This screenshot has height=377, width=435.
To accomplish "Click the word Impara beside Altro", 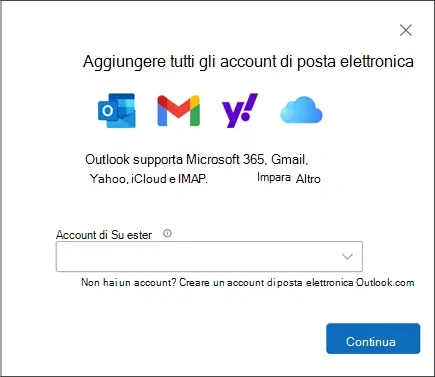I will 274,177.
